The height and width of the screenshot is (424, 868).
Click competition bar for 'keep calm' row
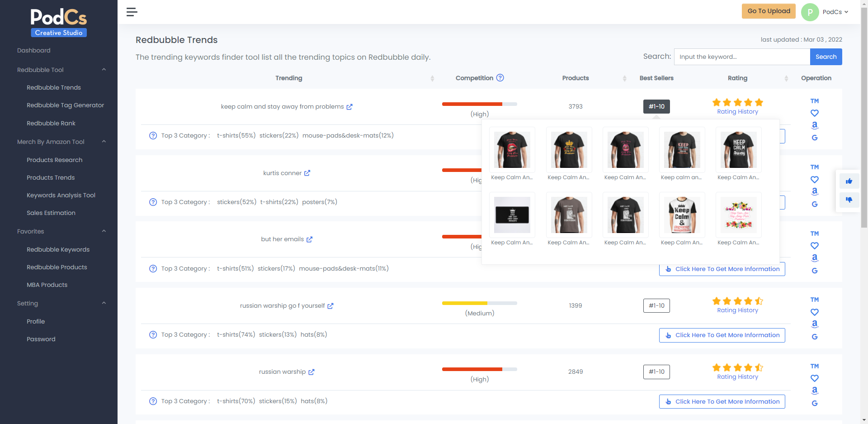(480, 104)
